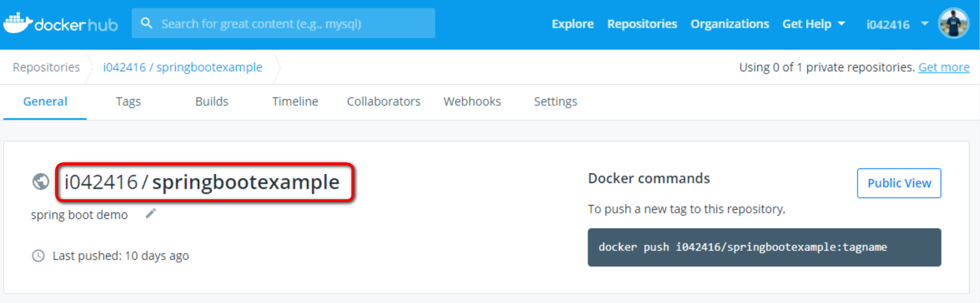Select the Timeline tab
This screenshot has width=980, height=303.
[295, 102]
